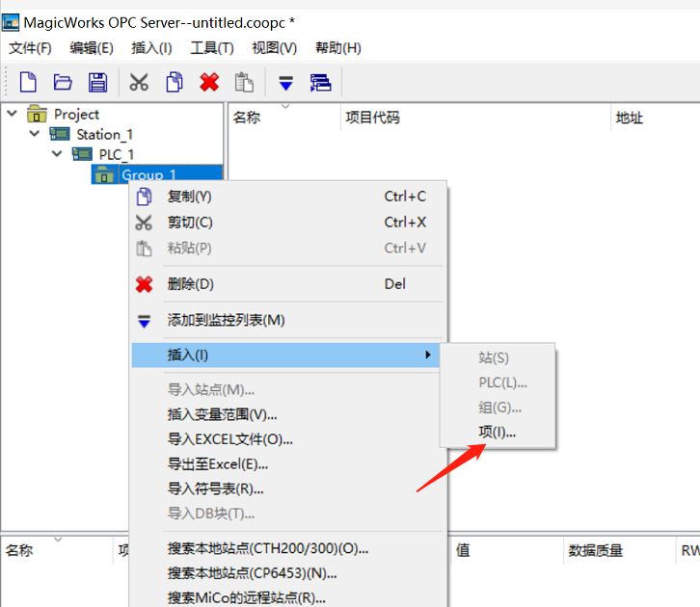Click the 值 column header in lower pane
700x607 pixels.
[x=463, y=550]
